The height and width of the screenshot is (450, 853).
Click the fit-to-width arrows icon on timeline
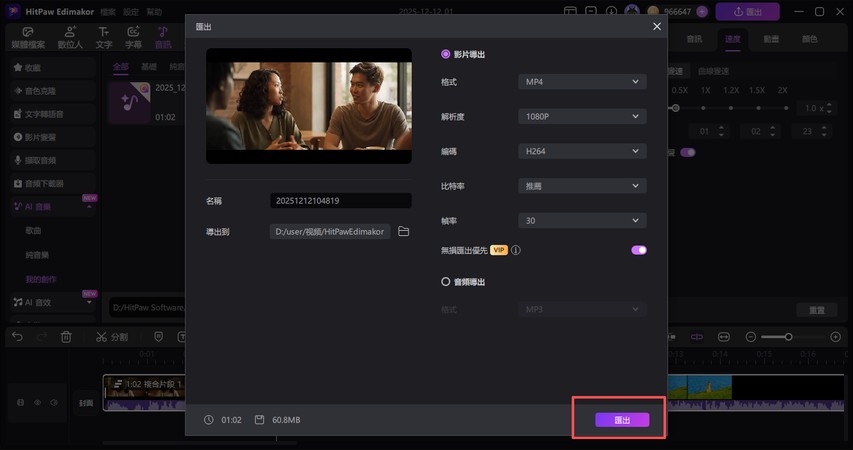[x=724, y=337]
